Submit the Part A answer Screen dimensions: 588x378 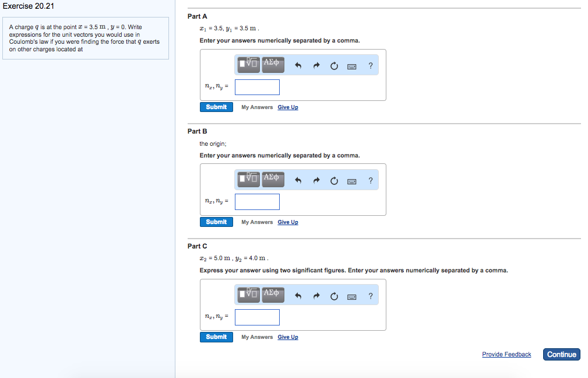(x=216, y=107)
